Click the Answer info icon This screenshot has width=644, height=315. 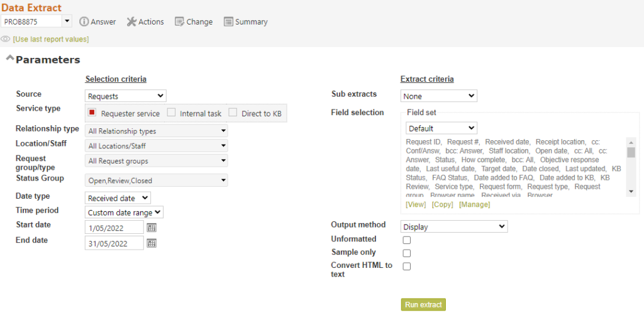tap(84, 22)
